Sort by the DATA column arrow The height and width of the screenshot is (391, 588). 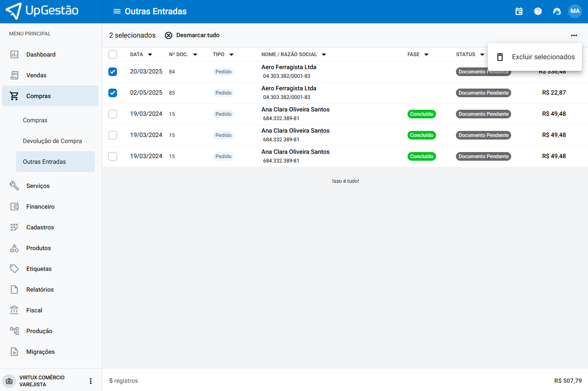pos(150,54)
